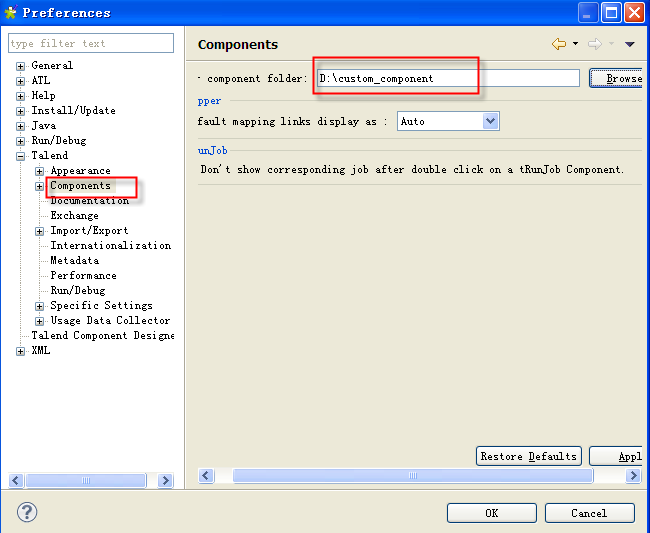Minimize the Preferences window
The width and height of the screenshot is (650, 533).
(588, 12)
